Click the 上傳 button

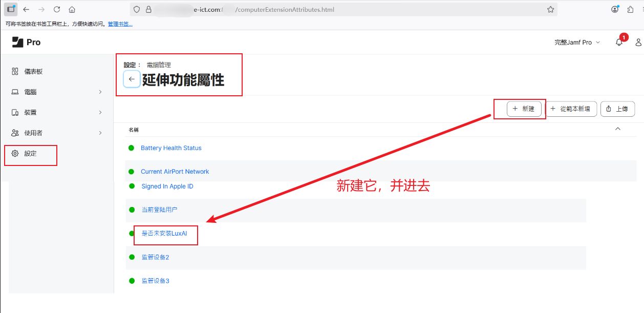(x=617, y=109)
